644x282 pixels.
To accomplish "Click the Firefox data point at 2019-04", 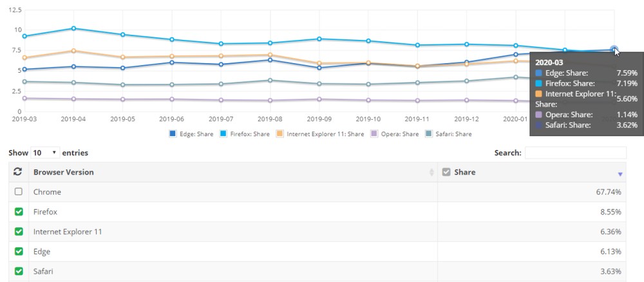I will [74, 28].
